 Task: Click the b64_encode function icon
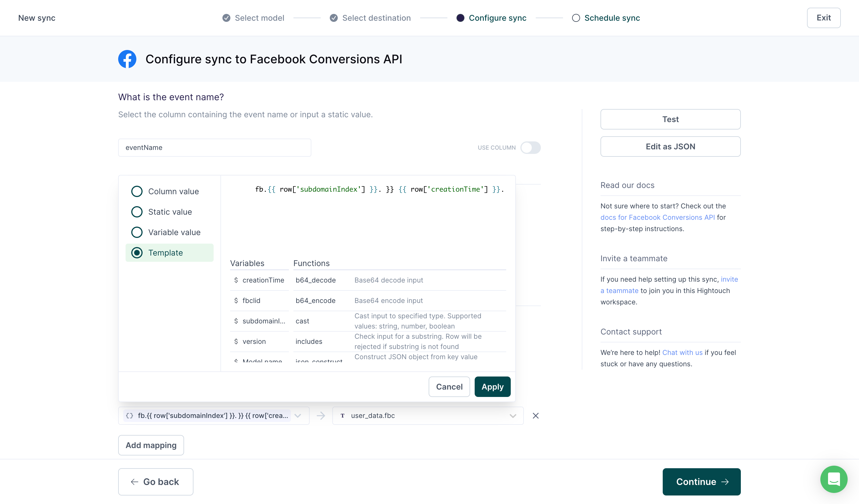[315, 300]
